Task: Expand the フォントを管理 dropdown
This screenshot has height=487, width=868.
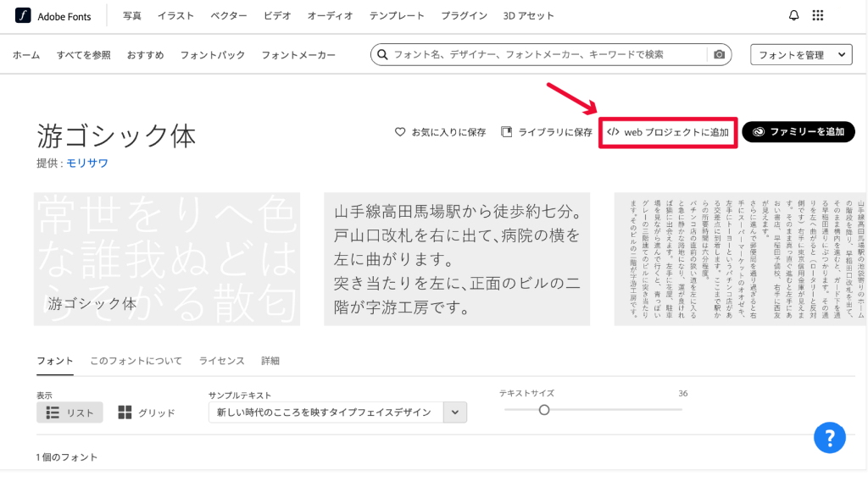Action: [801, 55]
